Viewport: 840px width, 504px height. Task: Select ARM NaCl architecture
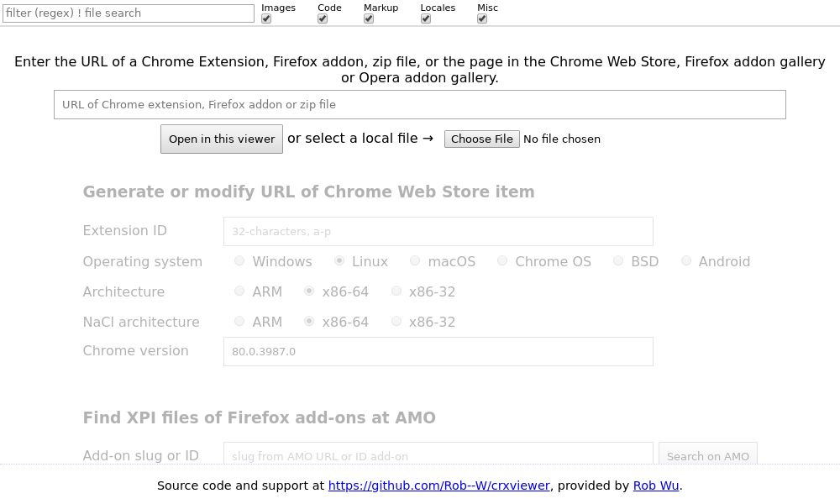(239, 321)
